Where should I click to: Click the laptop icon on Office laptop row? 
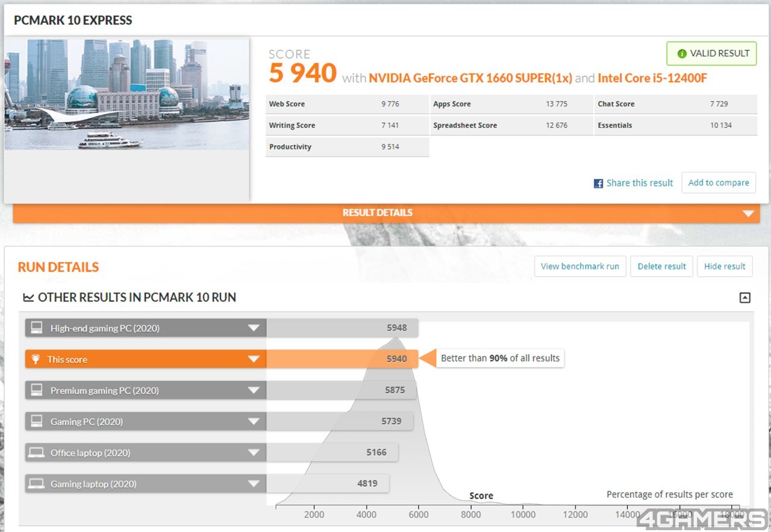tap(37, 452)
